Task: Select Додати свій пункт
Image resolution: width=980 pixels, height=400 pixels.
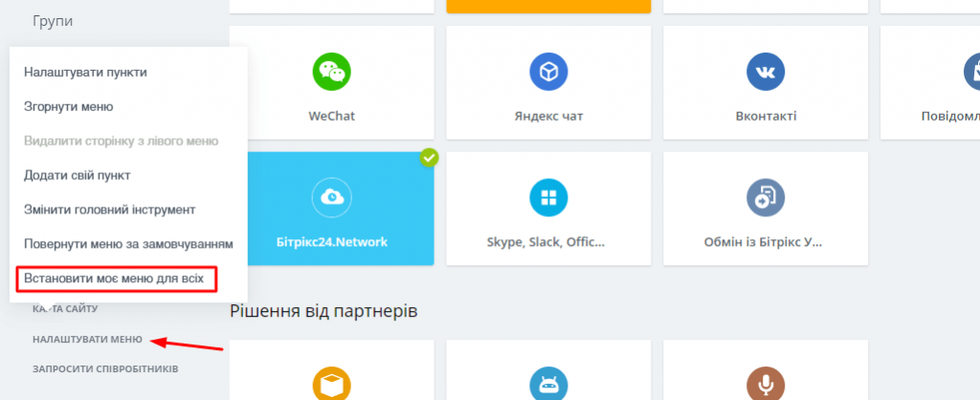Action: [x=78, y=176]
